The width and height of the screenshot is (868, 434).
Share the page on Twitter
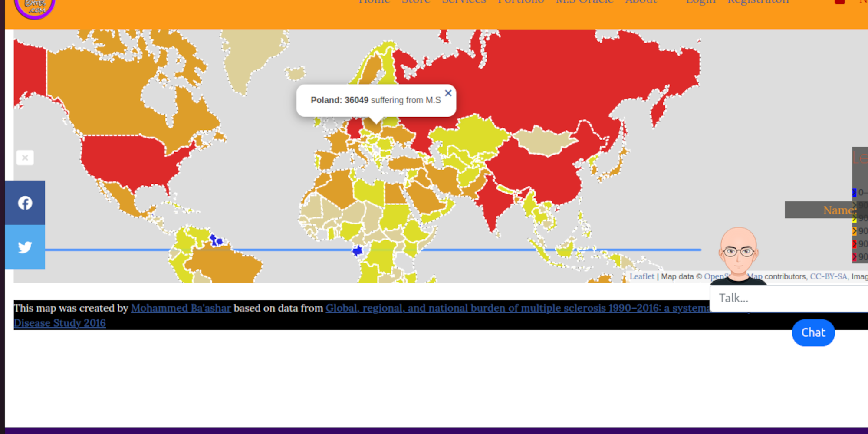(x=25, y=247)
